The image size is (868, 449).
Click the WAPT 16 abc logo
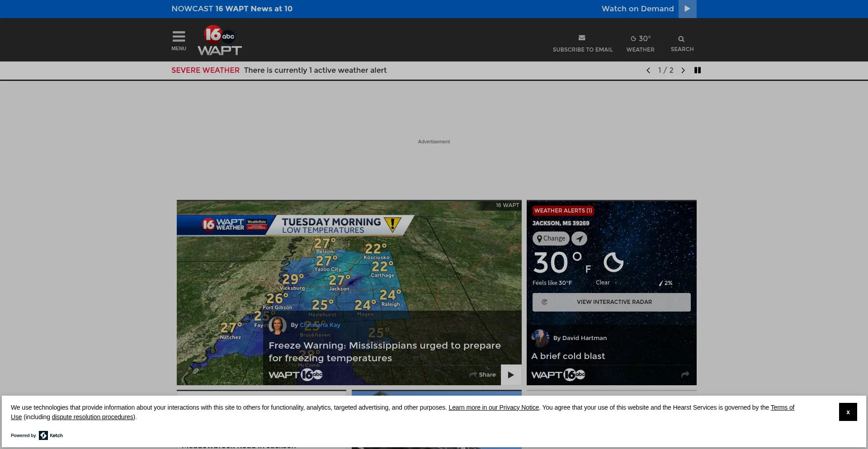[x=220, y=40]
